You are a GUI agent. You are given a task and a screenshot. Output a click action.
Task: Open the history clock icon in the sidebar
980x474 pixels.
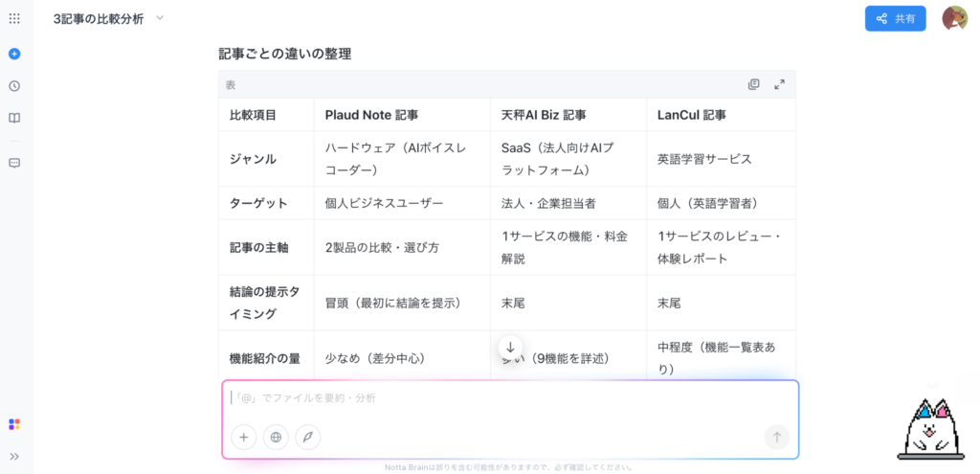pos(14,86)
